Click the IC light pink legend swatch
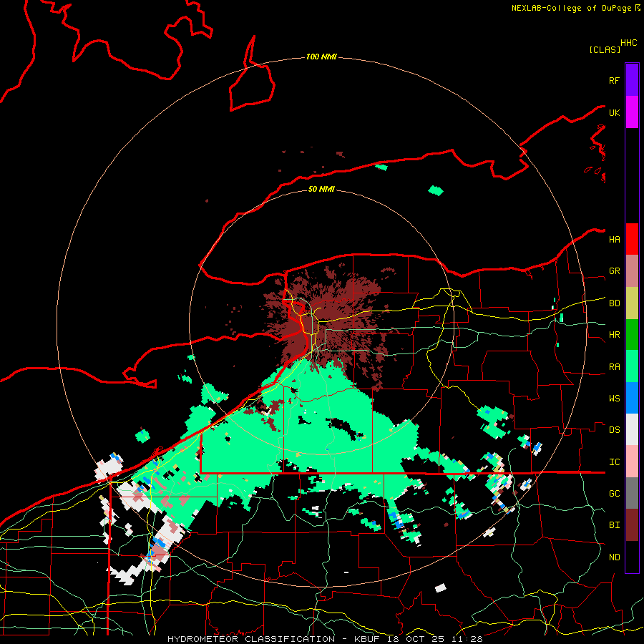 pyautogui.click(x=632, y=462)
